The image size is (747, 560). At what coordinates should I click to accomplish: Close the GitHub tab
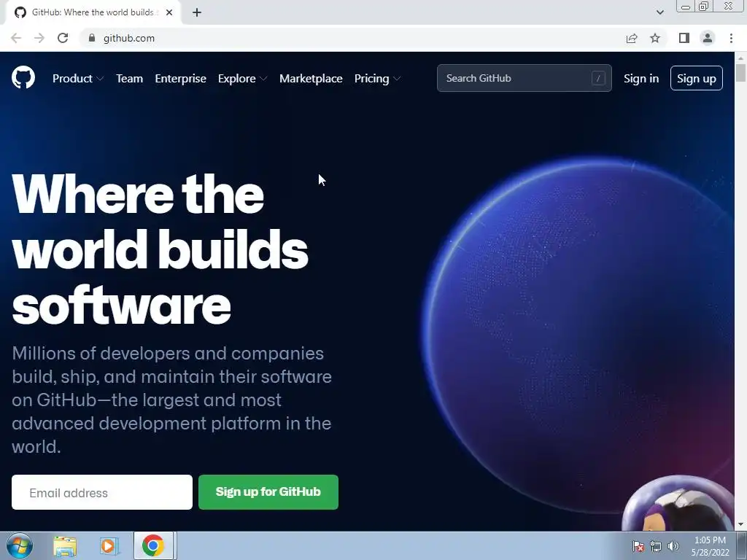click(169, 12)
